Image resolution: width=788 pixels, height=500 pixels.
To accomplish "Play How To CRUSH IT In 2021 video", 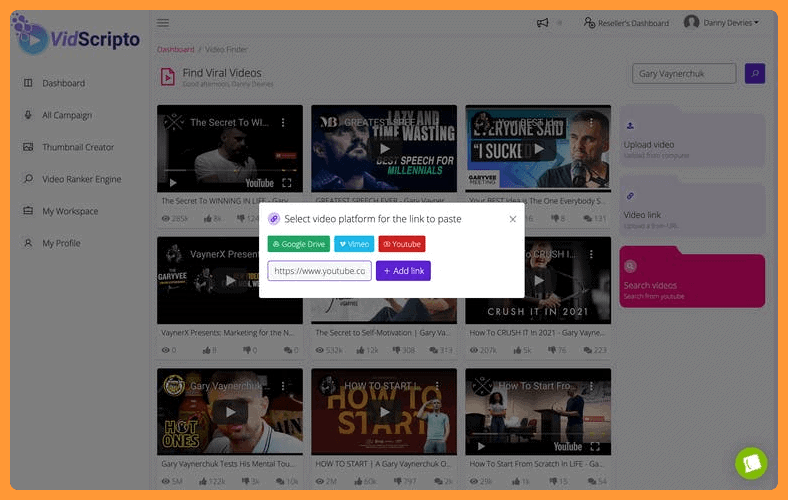I will click(x=539, y=280).
